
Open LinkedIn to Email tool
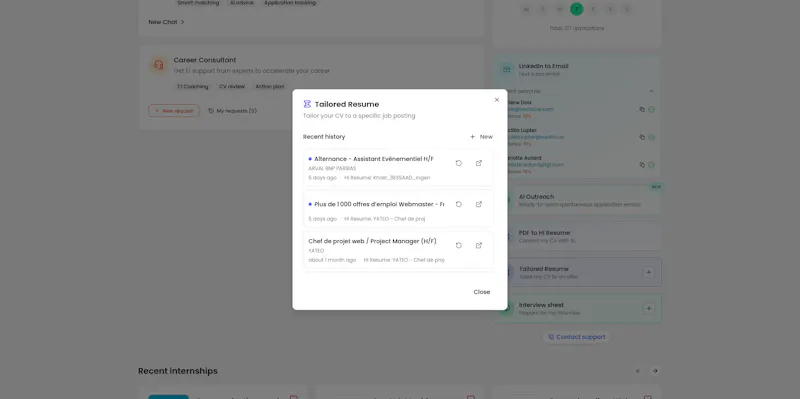click(577, 69)
